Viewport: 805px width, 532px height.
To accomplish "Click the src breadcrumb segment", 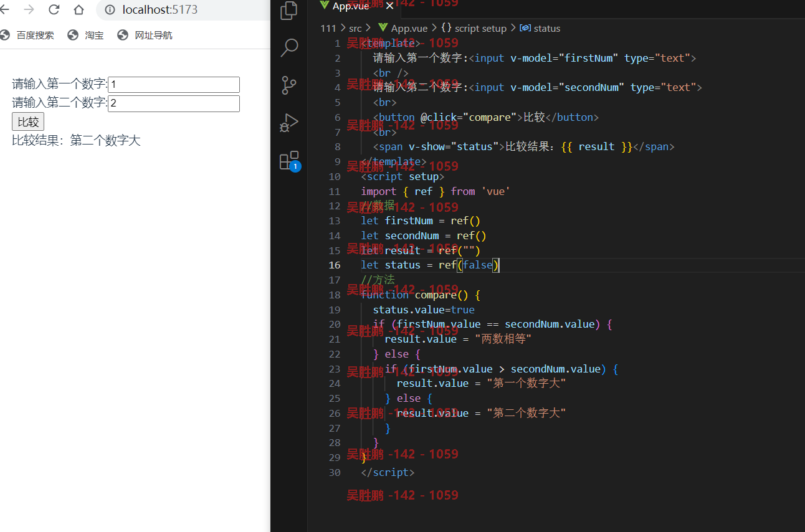I will (355, 29).
